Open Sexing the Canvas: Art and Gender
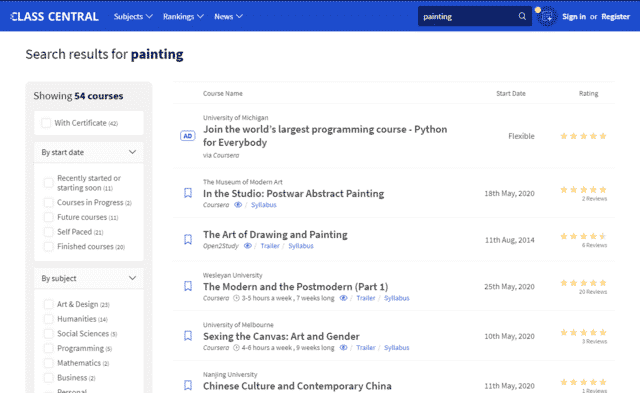 (x=281, y=336)
